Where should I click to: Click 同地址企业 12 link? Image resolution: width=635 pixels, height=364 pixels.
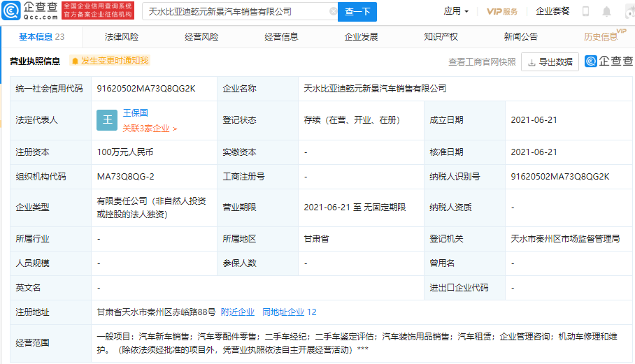(x=289, y=312)
